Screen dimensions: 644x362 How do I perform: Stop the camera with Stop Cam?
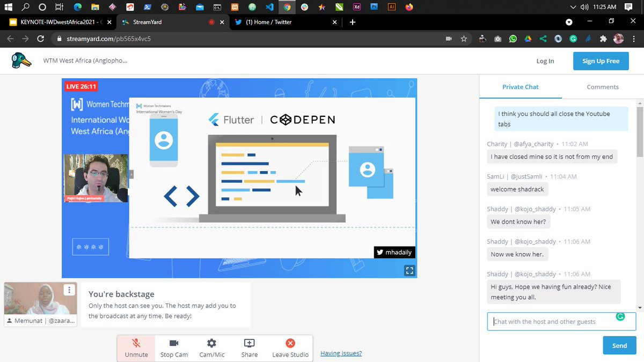tap(174, 348)
